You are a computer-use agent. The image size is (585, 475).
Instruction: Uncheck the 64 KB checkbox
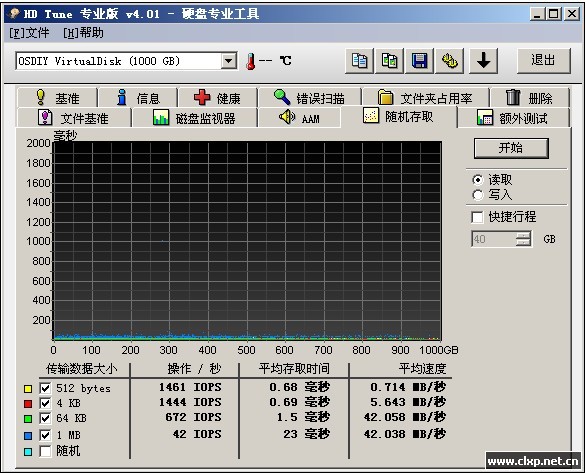point(45,418)
